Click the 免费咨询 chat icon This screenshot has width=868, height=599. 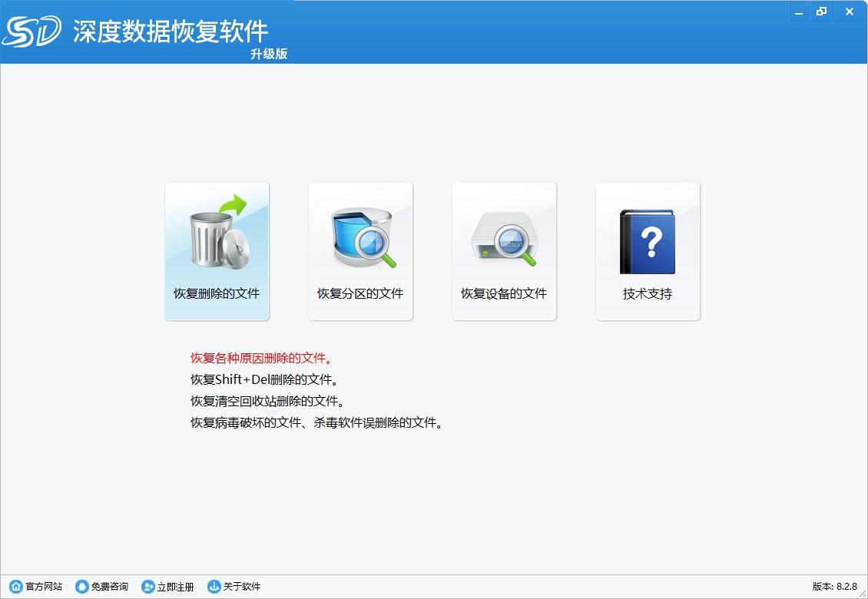click(82, 586)
